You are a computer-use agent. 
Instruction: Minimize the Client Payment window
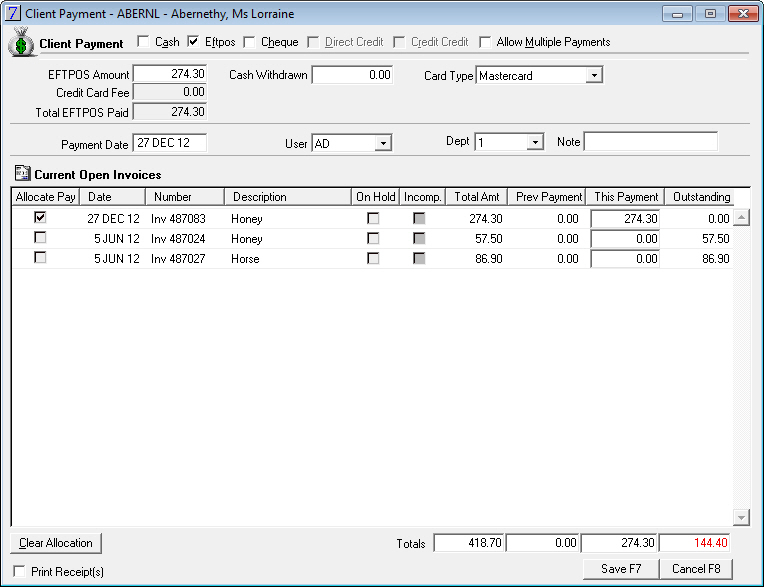click(x=677, y=14)
